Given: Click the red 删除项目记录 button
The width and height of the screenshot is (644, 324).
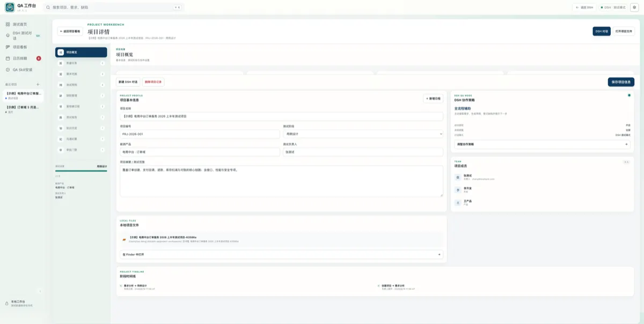Looking at the screenshot, I should 153,82.
